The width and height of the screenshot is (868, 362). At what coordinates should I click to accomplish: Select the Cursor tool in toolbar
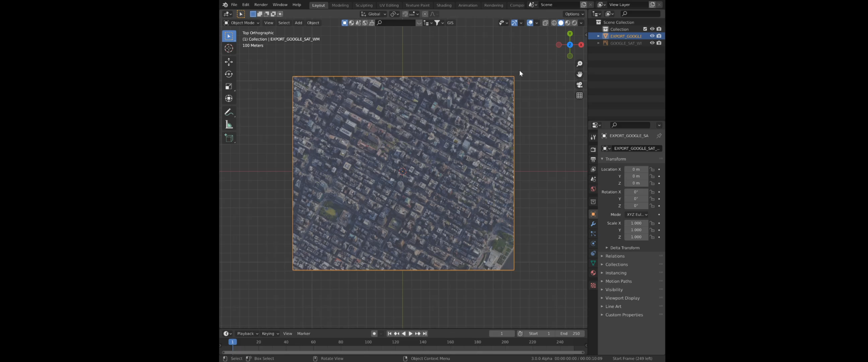pos(229,48)
